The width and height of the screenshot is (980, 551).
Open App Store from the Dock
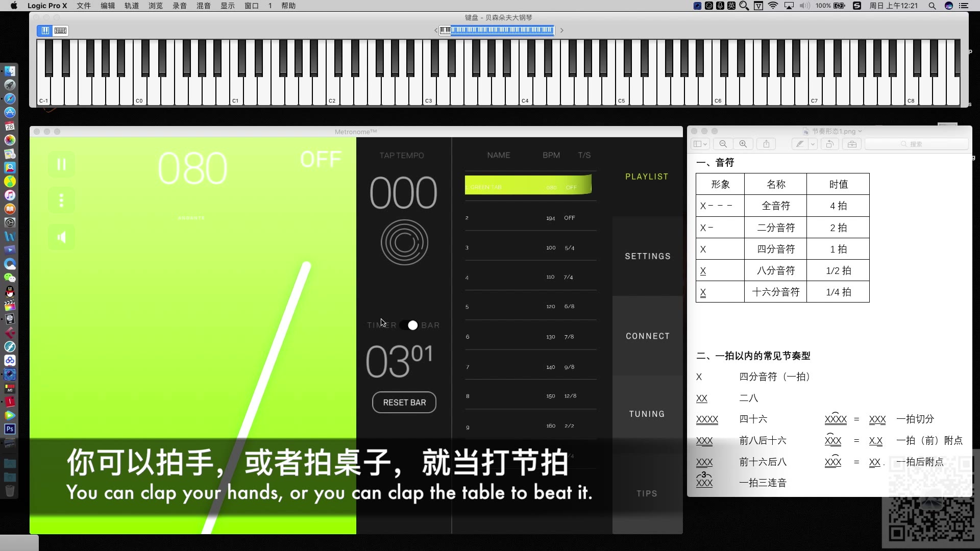tap(10, 112)
